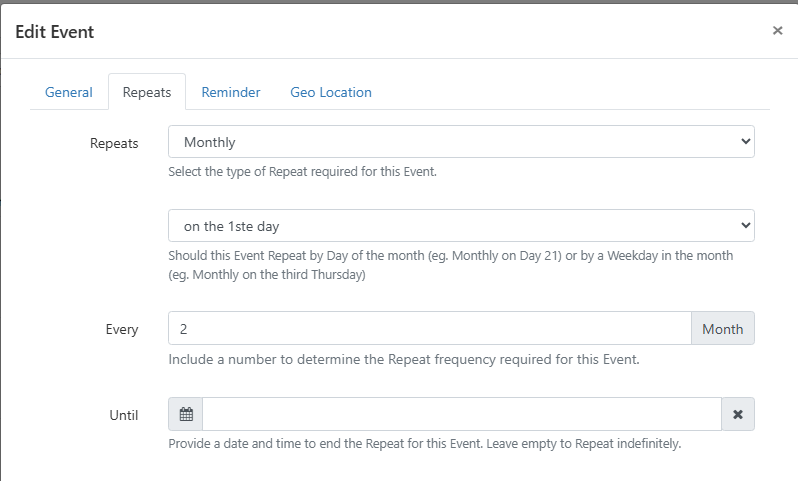Click into the Until date input
Viewport: 798px width, 481px height.
461,414
